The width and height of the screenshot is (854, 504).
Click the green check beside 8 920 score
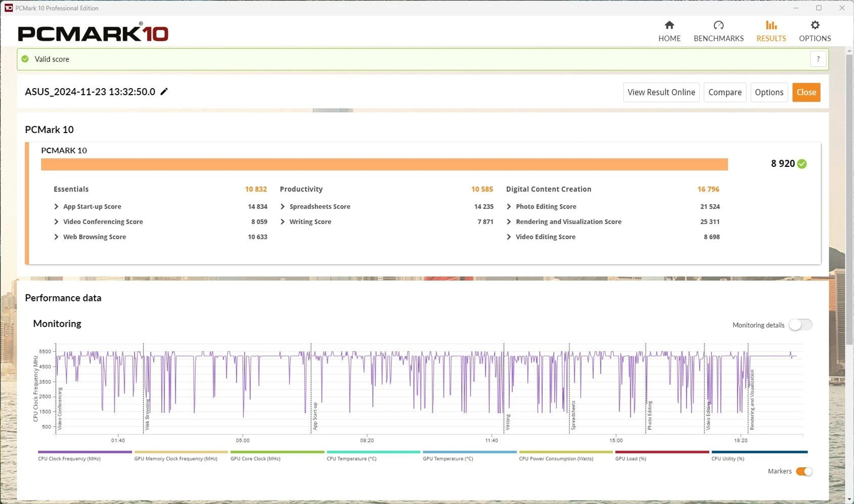click(x=802, y=164)
